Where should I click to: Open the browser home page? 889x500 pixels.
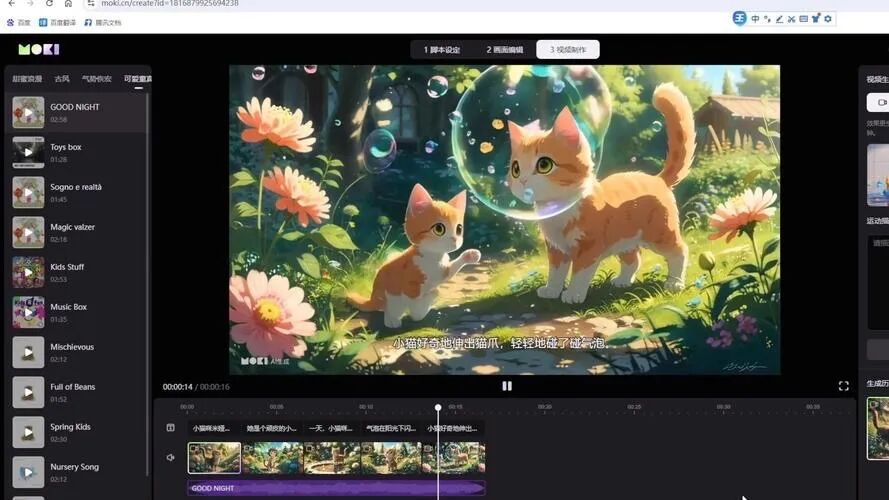(68, 4)
